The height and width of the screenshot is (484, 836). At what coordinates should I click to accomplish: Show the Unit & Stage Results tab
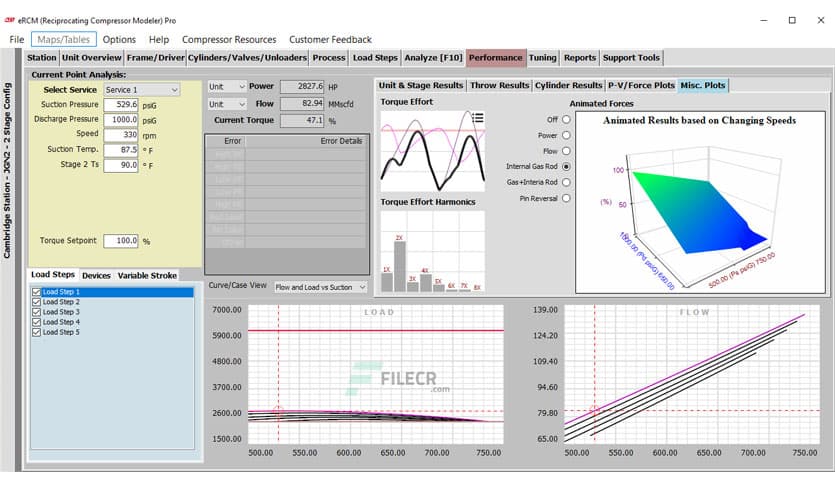tap(421, 85)
